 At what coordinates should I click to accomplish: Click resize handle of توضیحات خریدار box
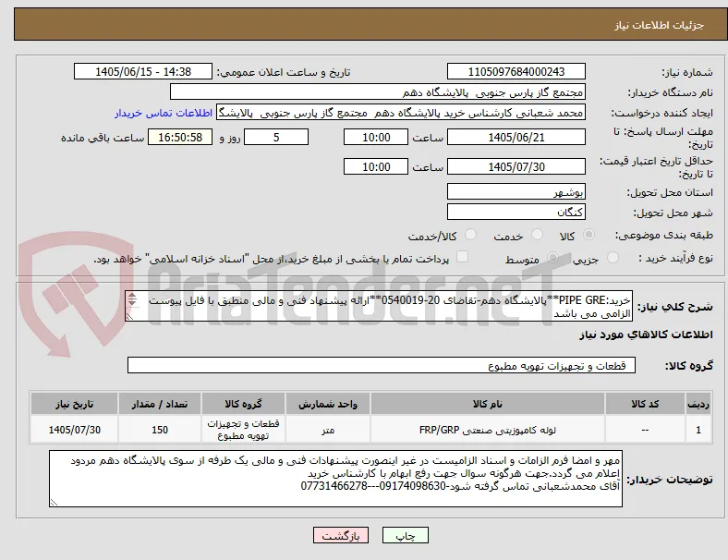click(x=54, y=502)
